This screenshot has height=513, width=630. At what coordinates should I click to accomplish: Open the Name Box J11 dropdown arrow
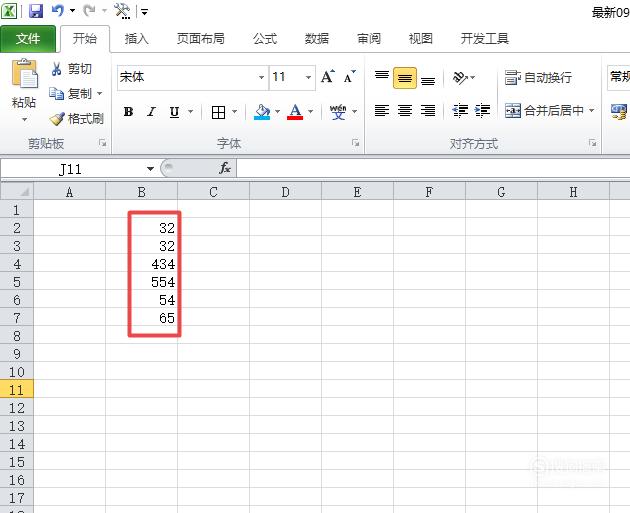(150, 169)
